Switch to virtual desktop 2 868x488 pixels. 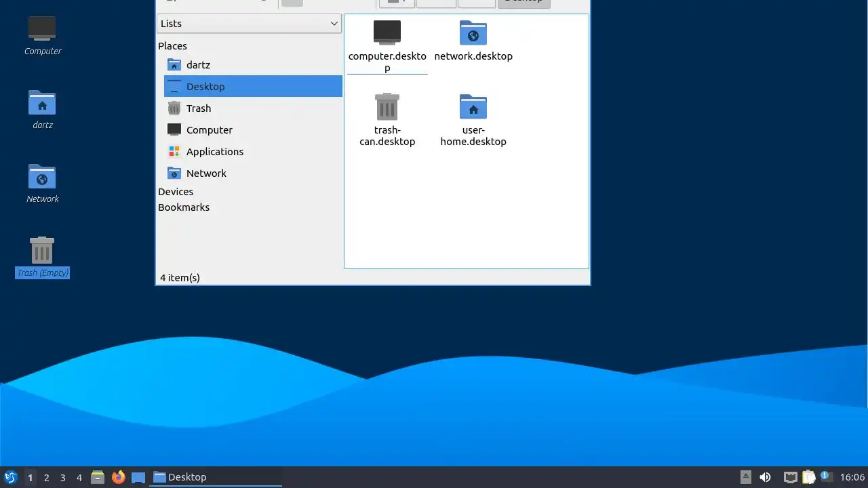[46, 477]
